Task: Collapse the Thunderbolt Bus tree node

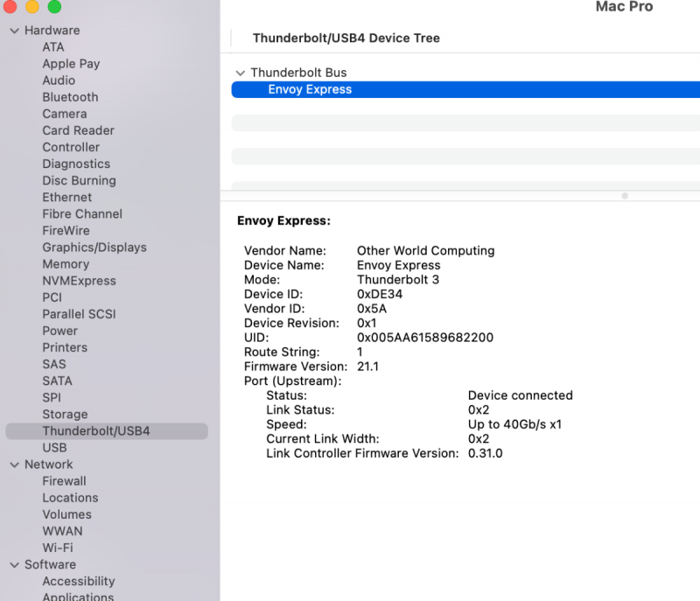Action: (241, 73)
